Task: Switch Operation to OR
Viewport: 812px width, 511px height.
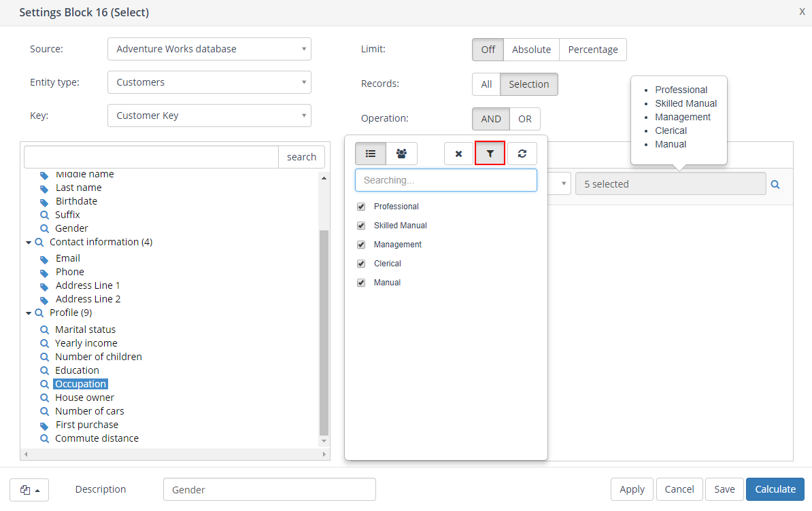Action: coord(524,119)
